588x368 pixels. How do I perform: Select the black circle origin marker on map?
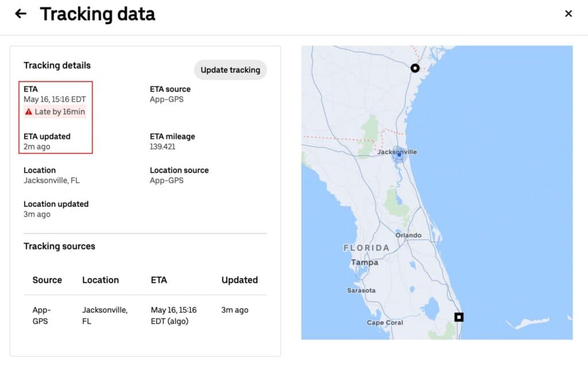(415, 68)
